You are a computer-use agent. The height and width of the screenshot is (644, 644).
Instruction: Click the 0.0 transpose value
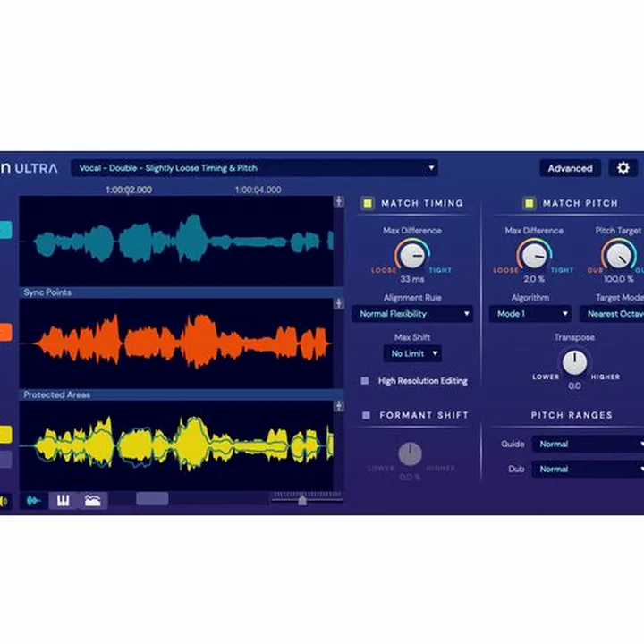pyautogui.click(x=574, y=386)
